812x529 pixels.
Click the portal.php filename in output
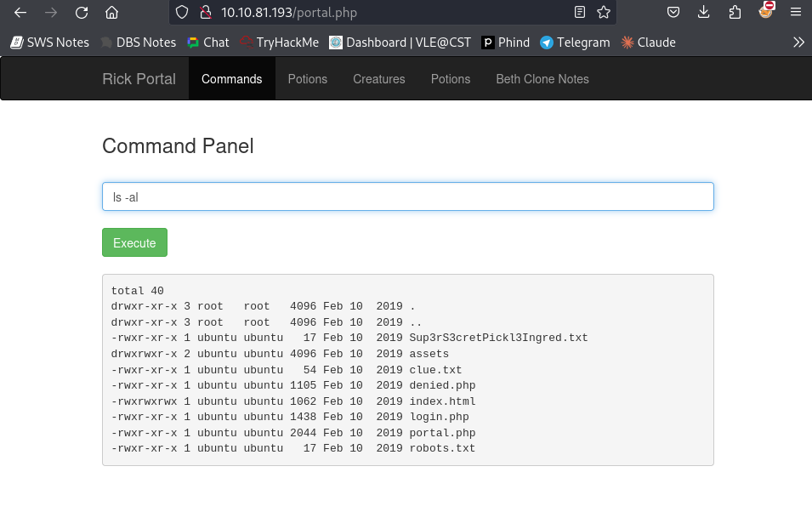tap(442, 433)
